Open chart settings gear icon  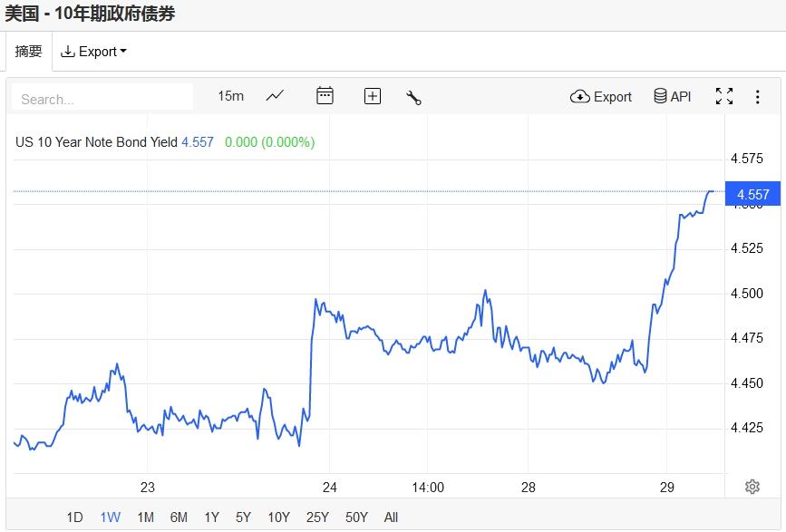pyautogui.click(x=752, y=487)
